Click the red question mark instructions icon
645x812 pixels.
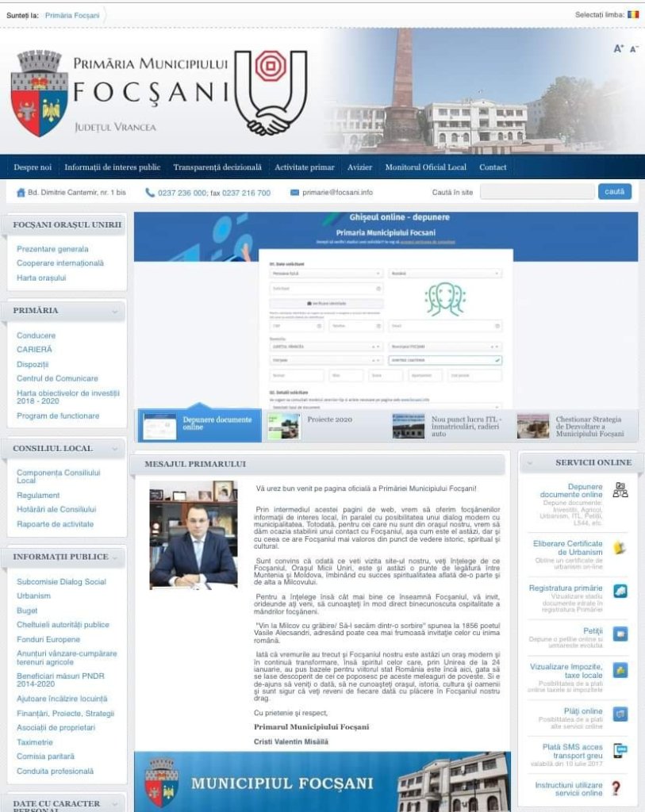pyautogui.click(x=616, y=788)
